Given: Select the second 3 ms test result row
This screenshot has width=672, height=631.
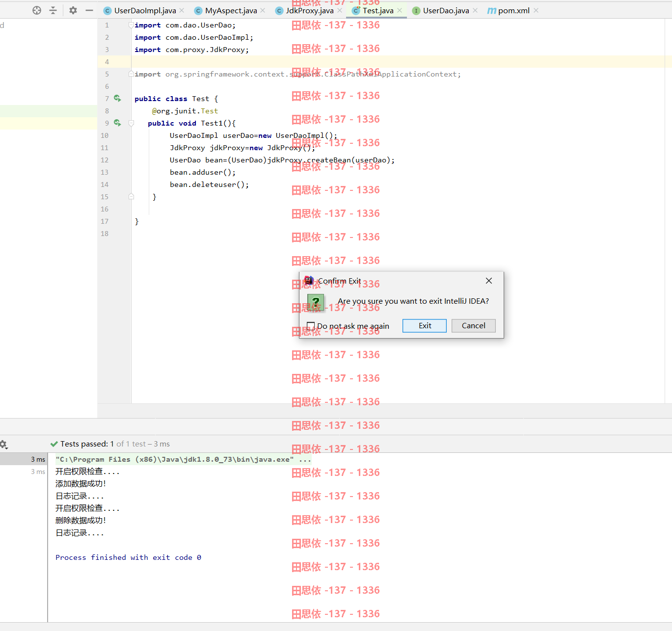Looking at the screenshot, I should [x=24, y=472].
